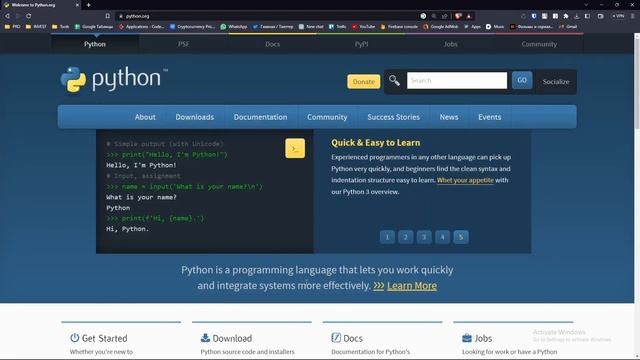
Task: Click the magnifying glass search icon
Action: point(394,80)
